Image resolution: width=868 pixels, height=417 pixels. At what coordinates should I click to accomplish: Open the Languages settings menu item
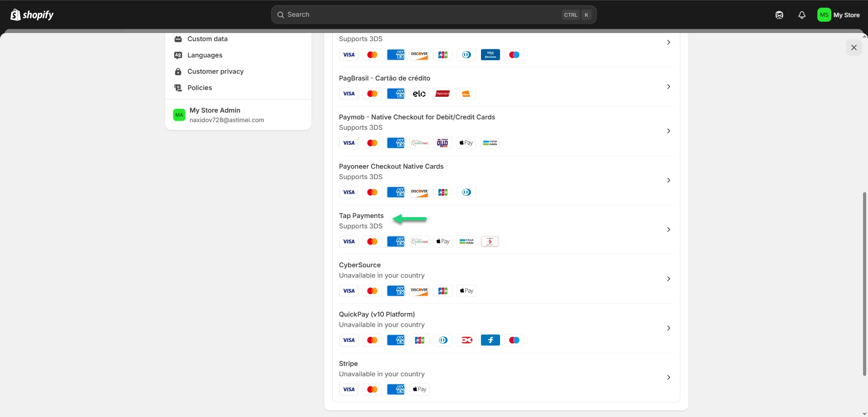click(205, 55)
